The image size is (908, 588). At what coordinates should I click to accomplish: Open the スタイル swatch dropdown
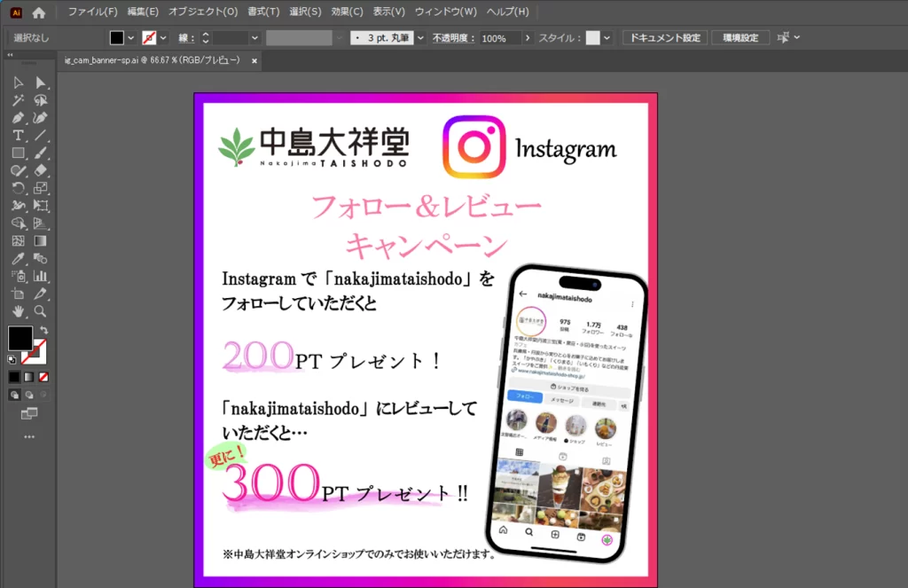[x=607, y=38]
